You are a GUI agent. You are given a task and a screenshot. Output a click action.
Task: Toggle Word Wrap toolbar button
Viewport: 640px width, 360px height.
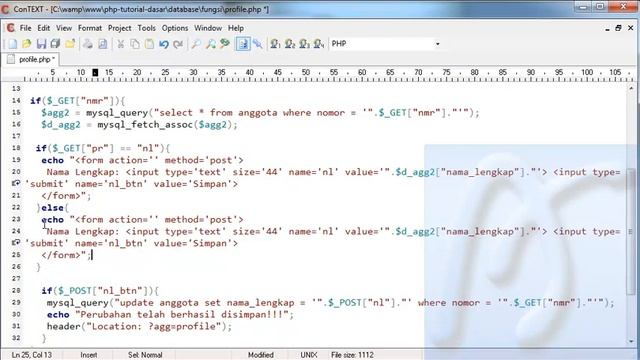243,44
